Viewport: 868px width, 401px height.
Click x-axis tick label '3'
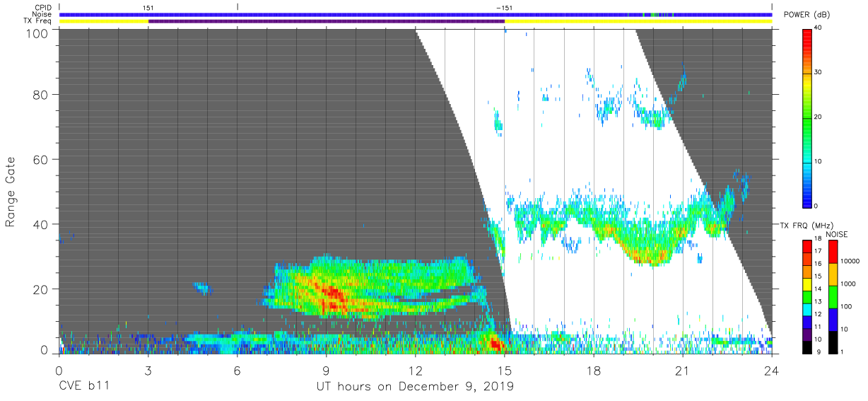point(148,371)
